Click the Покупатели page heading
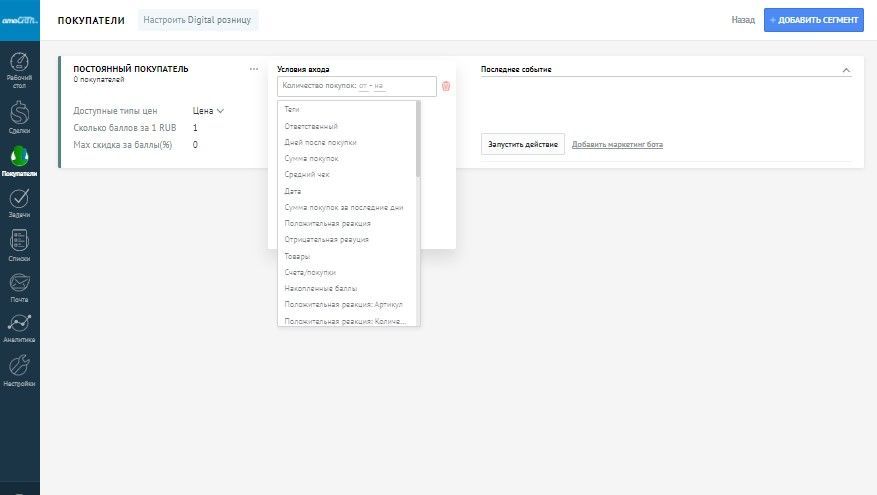 [x=91, y=21]
